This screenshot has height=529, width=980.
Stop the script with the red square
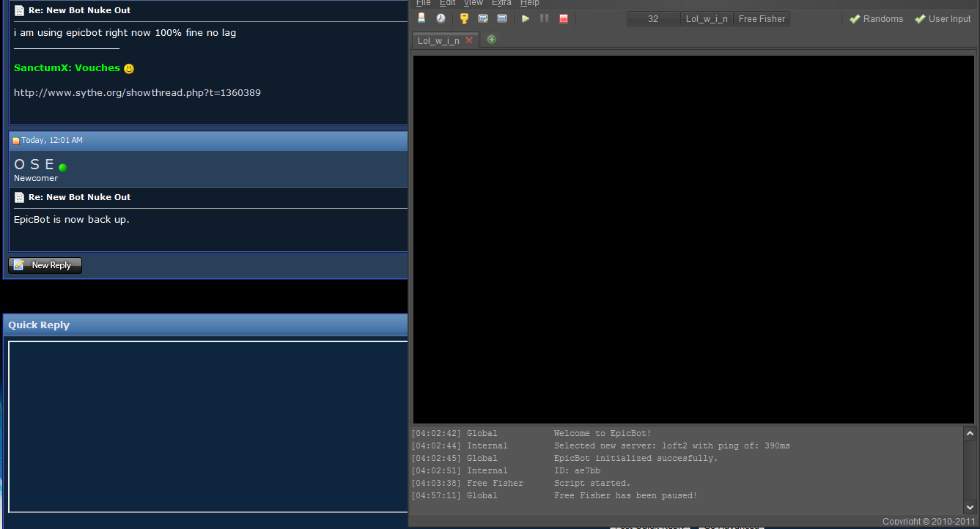(x=564, y=18)
